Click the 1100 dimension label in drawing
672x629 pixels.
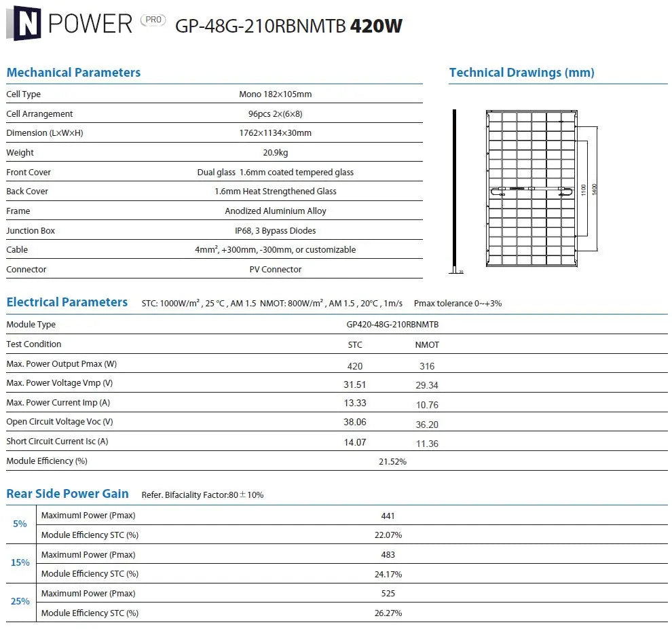click(x=582, y=190)
